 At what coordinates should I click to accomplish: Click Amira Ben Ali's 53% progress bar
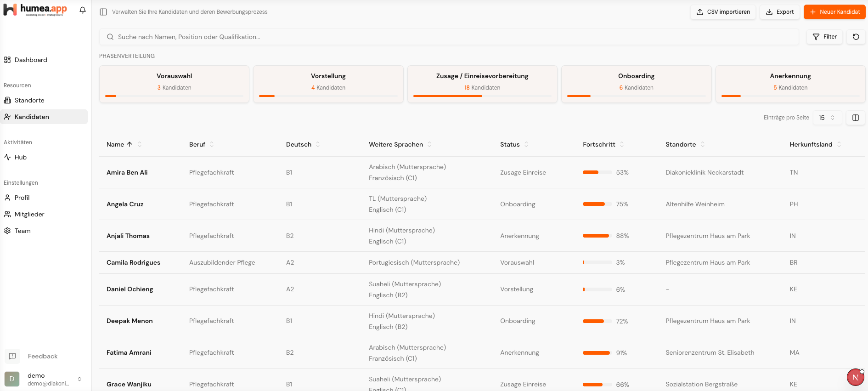click(x=597, y=172)
